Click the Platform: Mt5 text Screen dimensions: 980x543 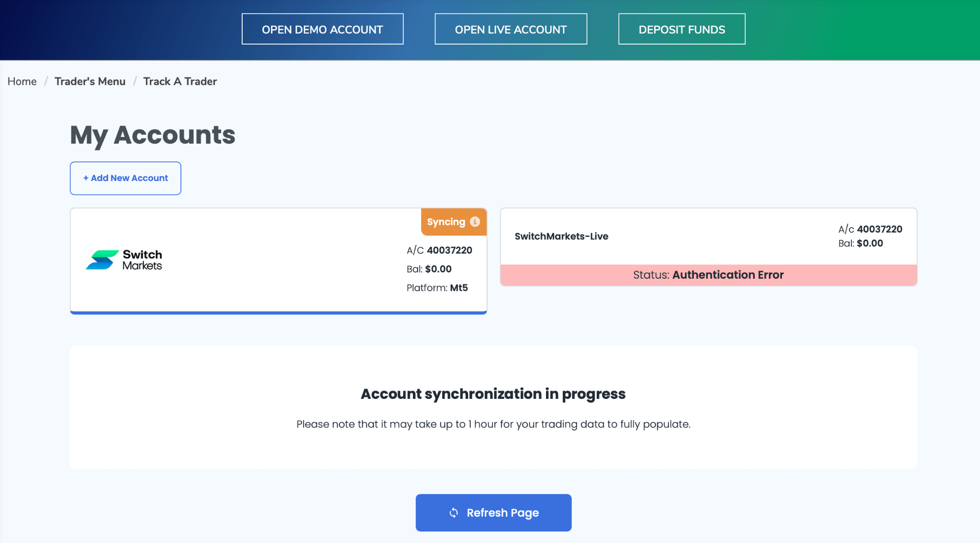pos(437,288)
